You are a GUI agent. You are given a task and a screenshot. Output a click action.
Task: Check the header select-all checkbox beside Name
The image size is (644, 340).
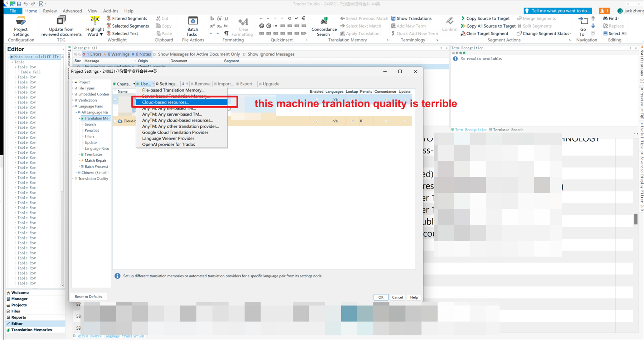point(115,91)
